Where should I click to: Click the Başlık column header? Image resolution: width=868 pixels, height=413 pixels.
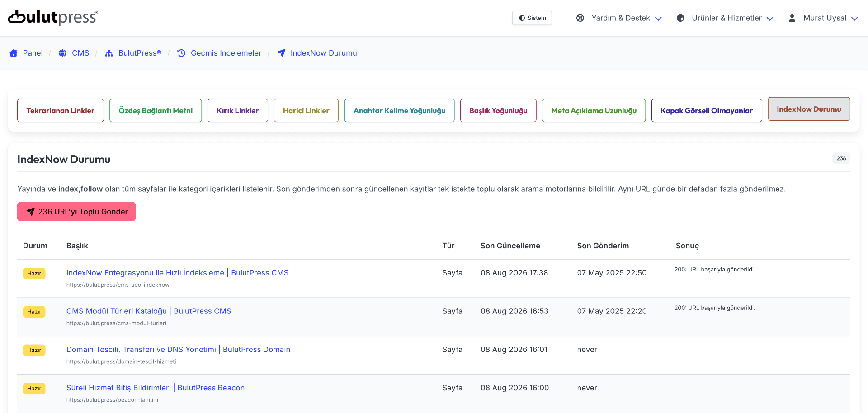pos(77,246)
